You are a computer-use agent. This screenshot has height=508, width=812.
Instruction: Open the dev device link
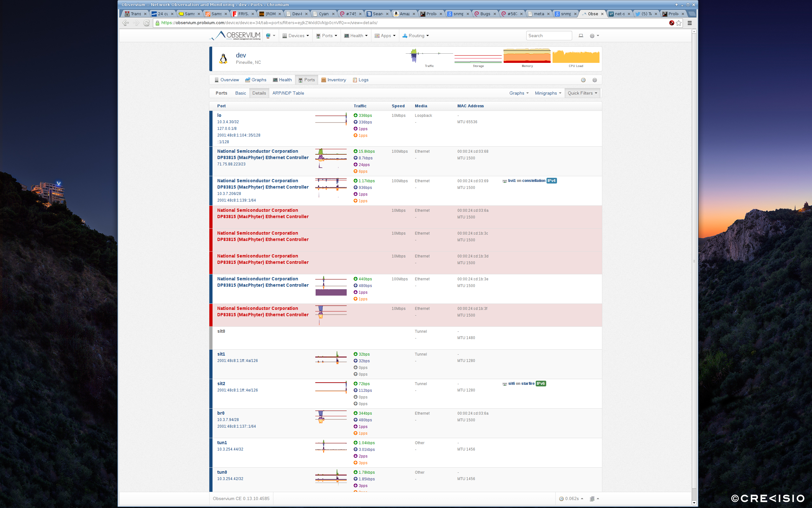(x=241, y=56)
